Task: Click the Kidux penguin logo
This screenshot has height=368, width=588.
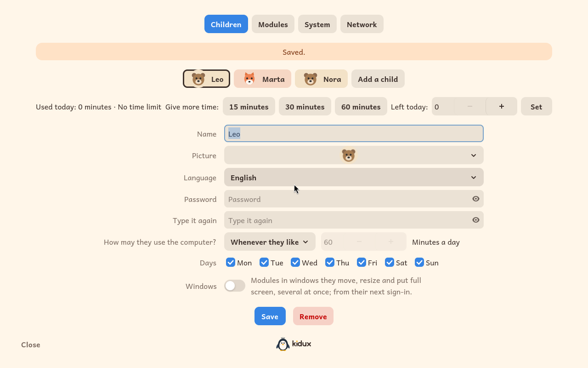Action: pyautogui.click(x=294, y=344)
